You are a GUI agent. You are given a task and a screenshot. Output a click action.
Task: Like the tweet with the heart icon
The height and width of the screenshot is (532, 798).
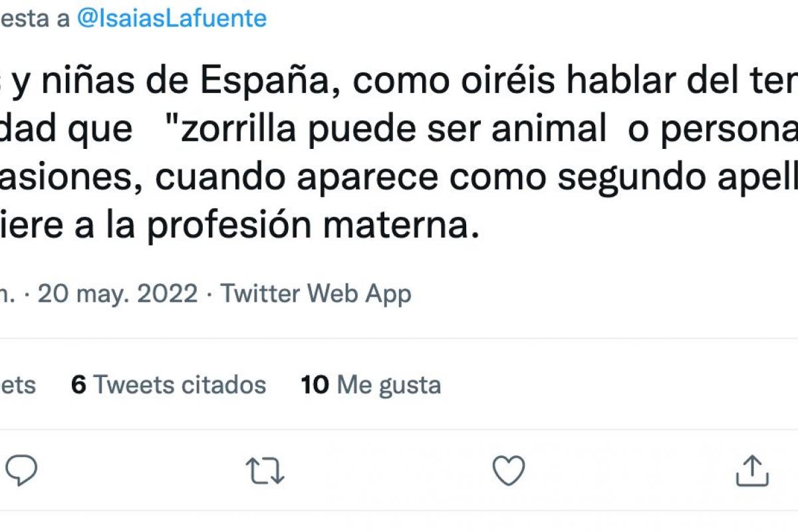tap(509, 471)
